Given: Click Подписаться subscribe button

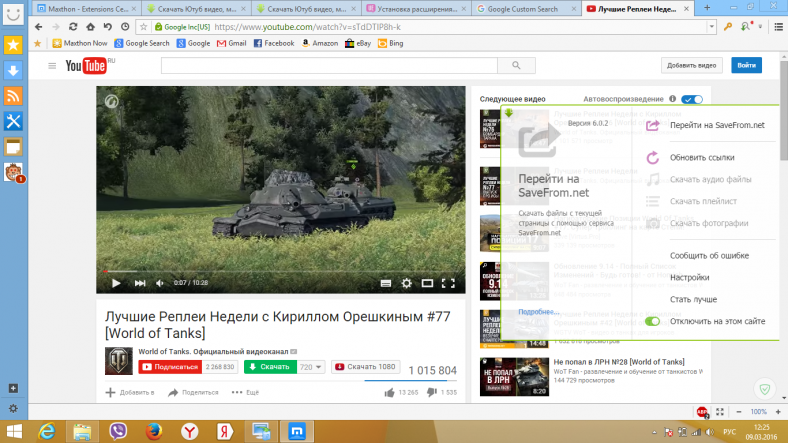Looking at the screenshot, I should pos(170,367).
